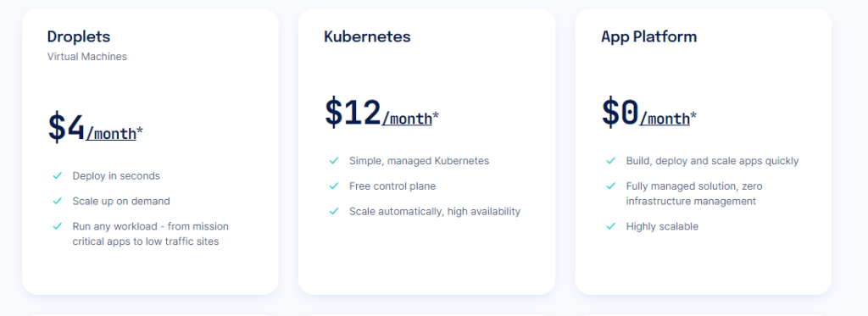Click the Virtual Machines subtitle

[87, 57]
